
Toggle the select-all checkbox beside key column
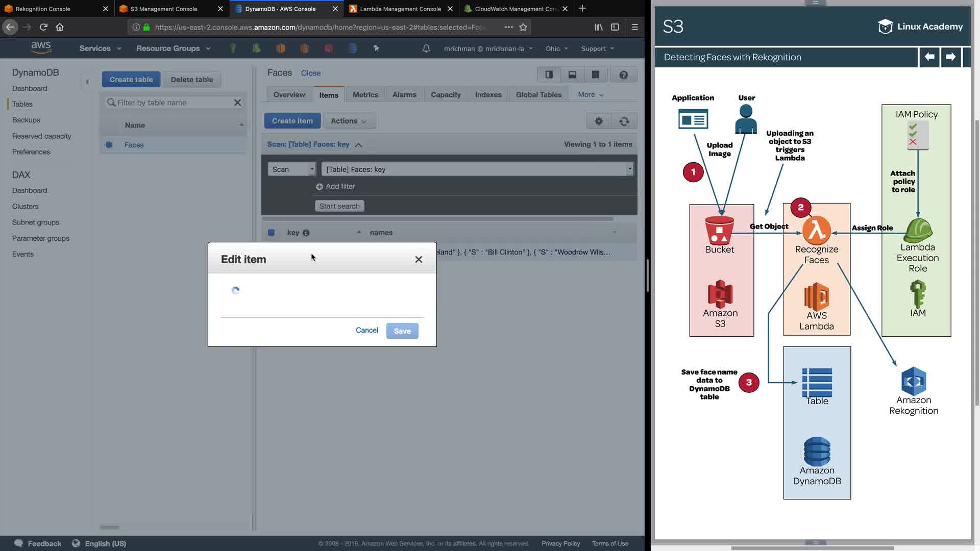271,233
